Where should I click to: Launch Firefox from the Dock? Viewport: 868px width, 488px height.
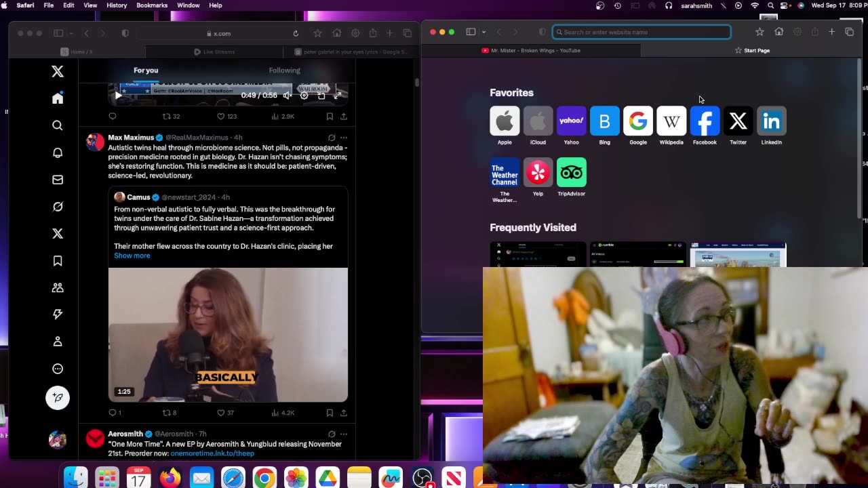(x=170, y=479)
